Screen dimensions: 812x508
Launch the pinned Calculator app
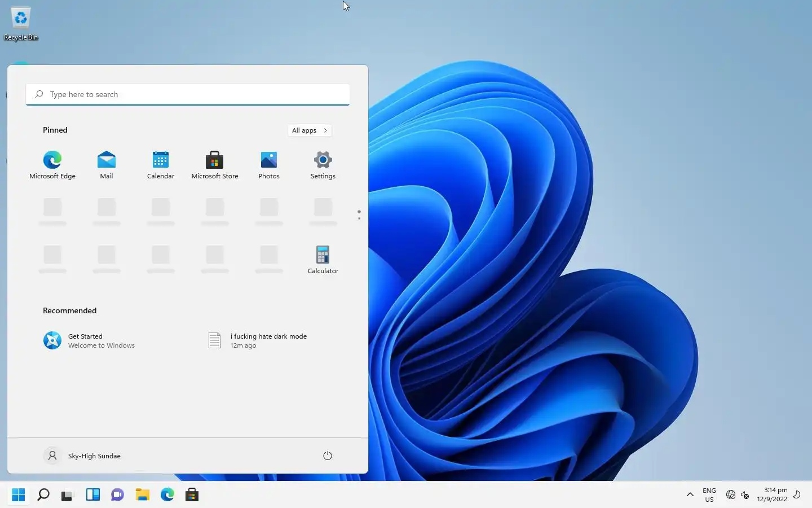tap(323, 260)
